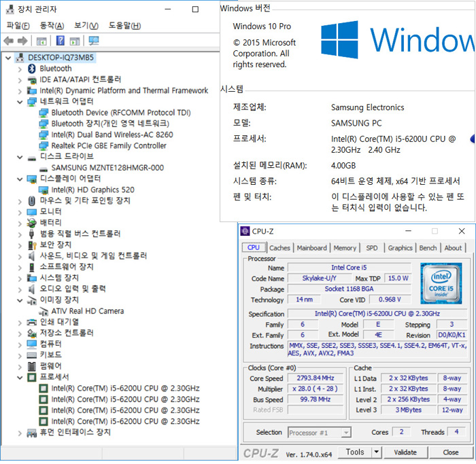The width and height of the screenshot is (476, 464).
Task: Open the 도움말(H) menu
Action: tap(124, 26)
